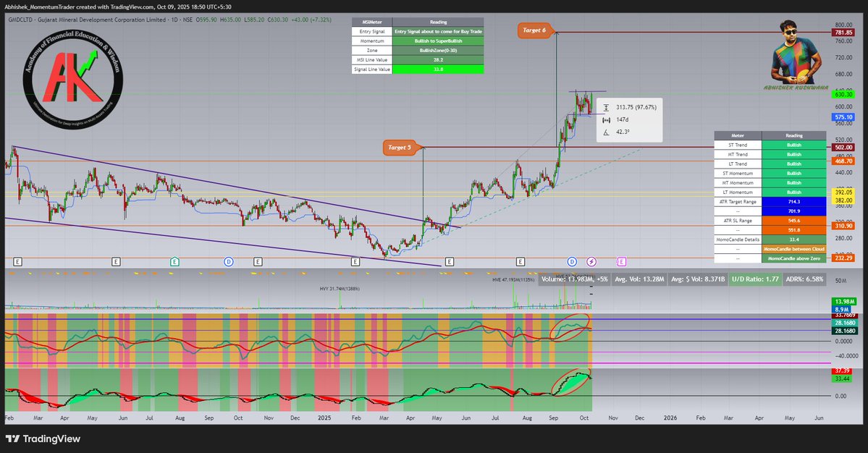This screenshot has width=868, height=453.
Task: Click the MomoCandle Details 33.4 cell
Action: (794, 240)
